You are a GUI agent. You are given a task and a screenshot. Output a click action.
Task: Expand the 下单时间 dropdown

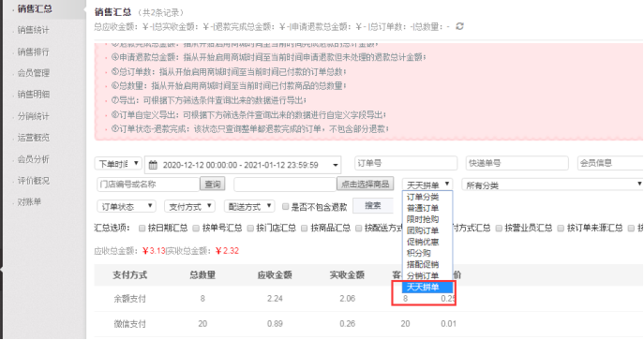coord(118,164)
